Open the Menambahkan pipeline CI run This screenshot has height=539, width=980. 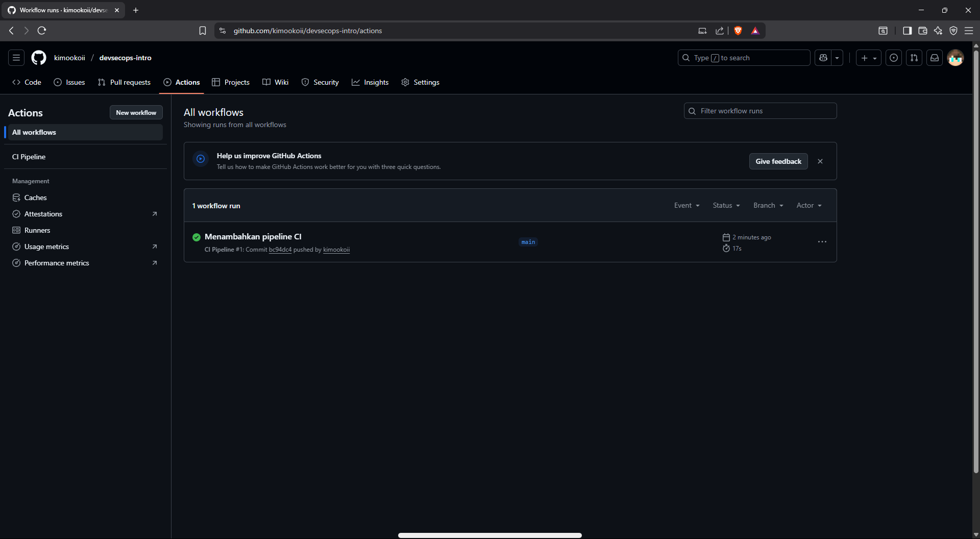253,236
